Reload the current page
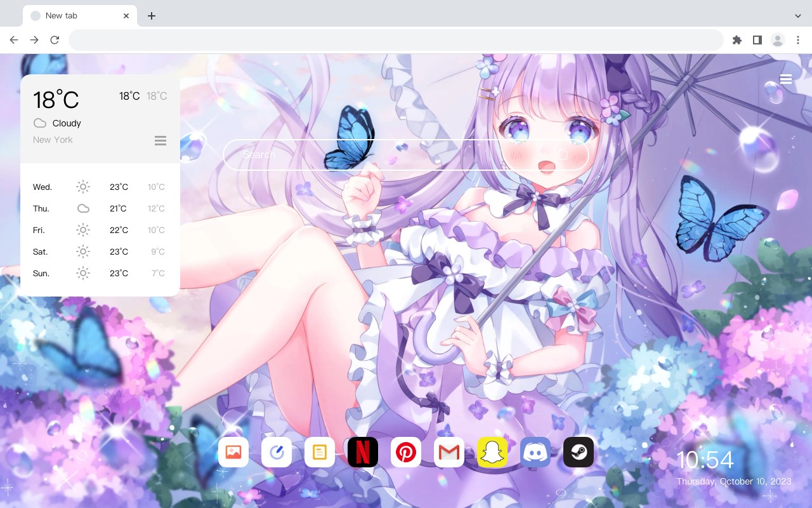The height and width of the screenshot is (508, 812). click(55, 40)
